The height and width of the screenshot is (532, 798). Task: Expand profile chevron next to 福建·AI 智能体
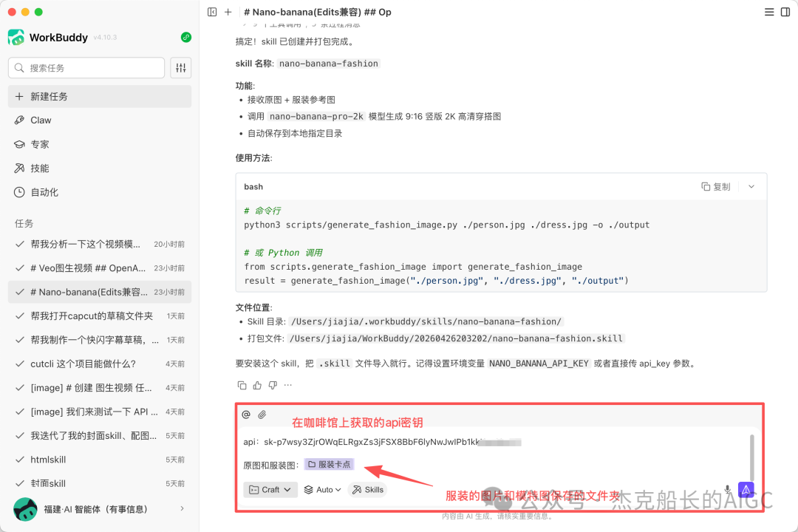pos(183,508)
